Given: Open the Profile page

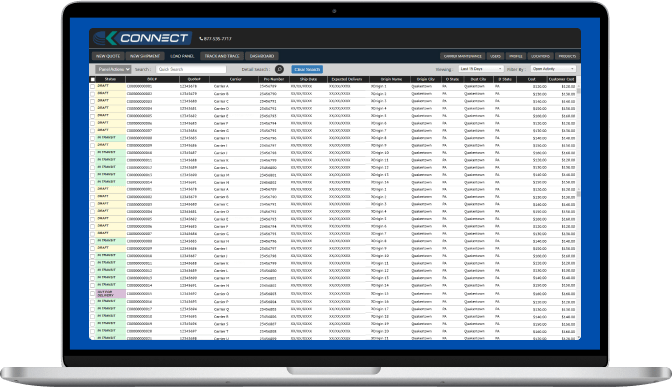Looking at the screenshot, I should click(516, 56).
